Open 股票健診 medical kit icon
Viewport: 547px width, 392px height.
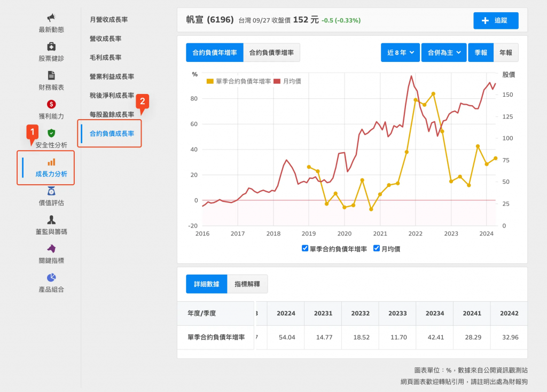coord(51,46)
